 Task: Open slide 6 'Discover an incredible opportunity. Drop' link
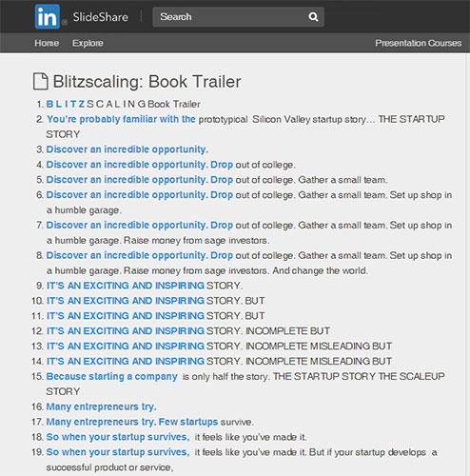coord(140,195)
